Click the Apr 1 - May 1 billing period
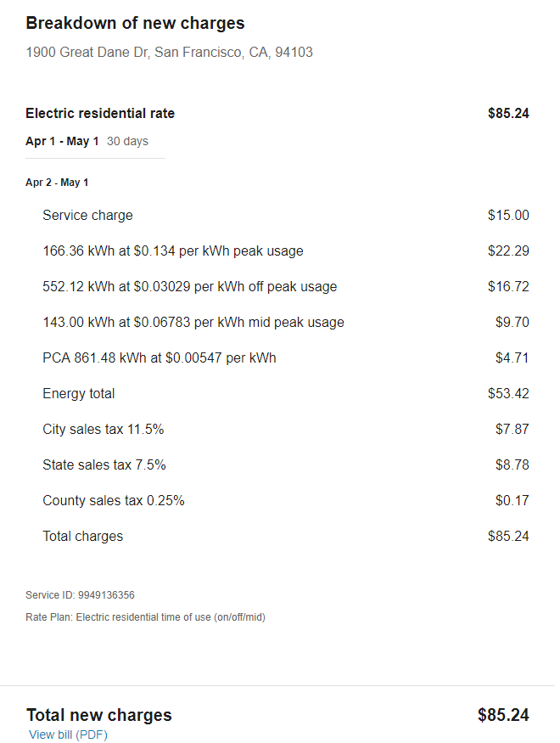Image resolution: width=560 pixels, height=743 pixels. point(62,141)
